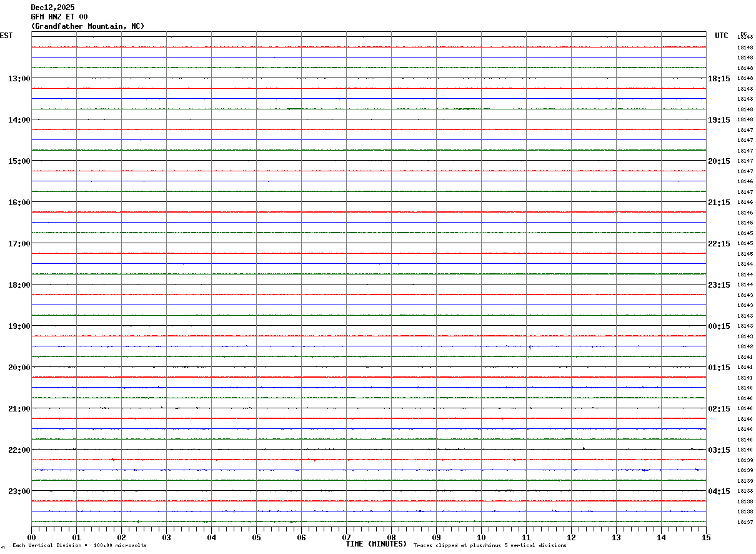Image resolution: width=756 pixels, height=554 pixels.
Task: Select the 14:00 EST row label
Action: [x=19, y=120]
